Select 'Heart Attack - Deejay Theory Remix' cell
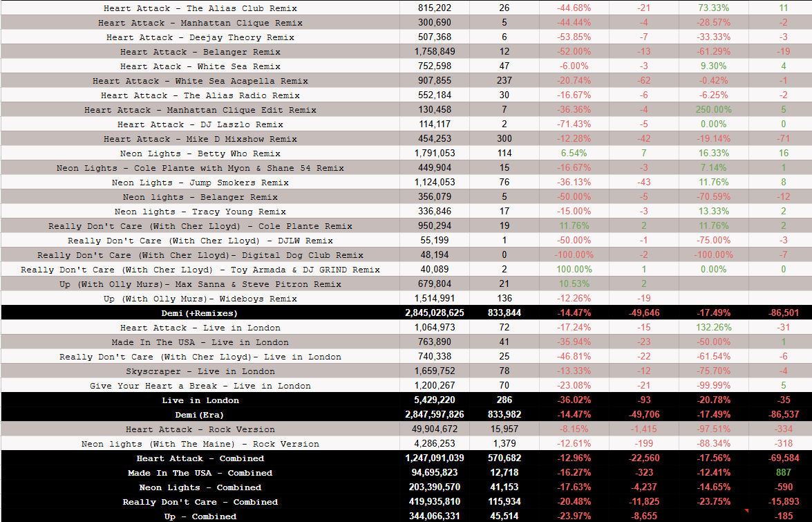812x522 pixels. point(200,37)
